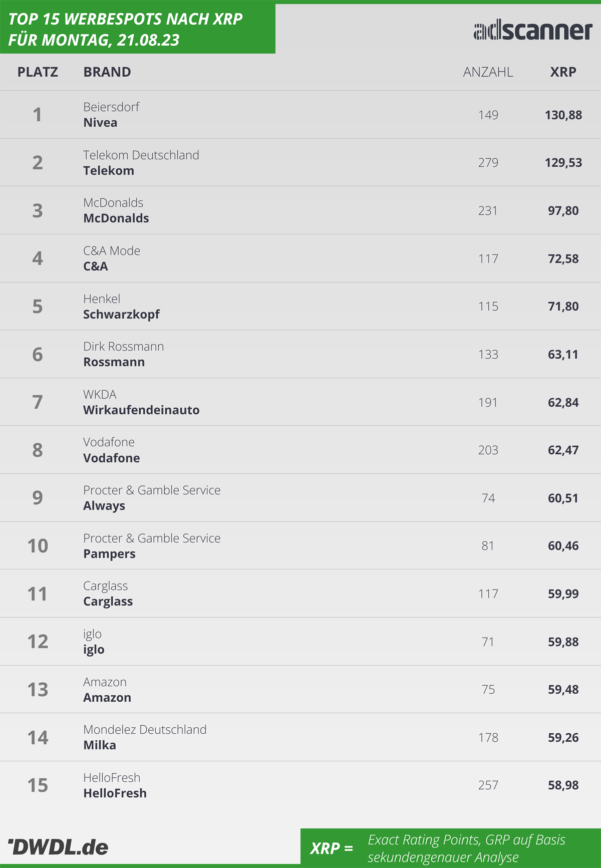Select the PLATZ column header
Viewport: 601px width, 868px height.
click(x=38, y=72)
